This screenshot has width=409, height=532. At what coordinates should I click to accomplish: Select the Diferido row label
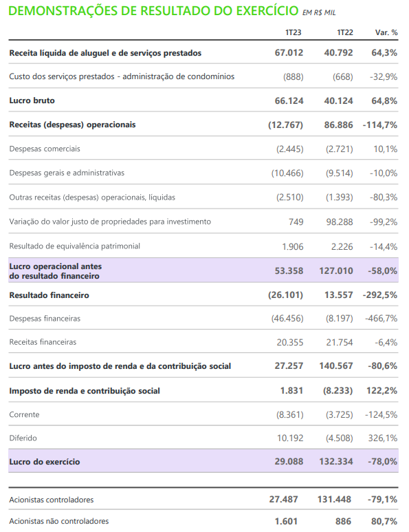coord(23,438)
